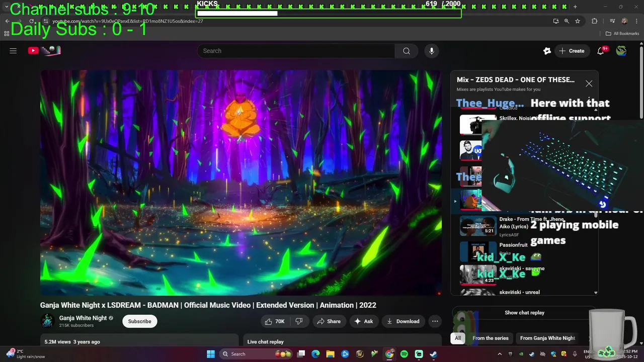Open the YouTube guide hamburger menu
This screenshot has height=362, width=644.
pyautogui.click(x=13, y=51)
